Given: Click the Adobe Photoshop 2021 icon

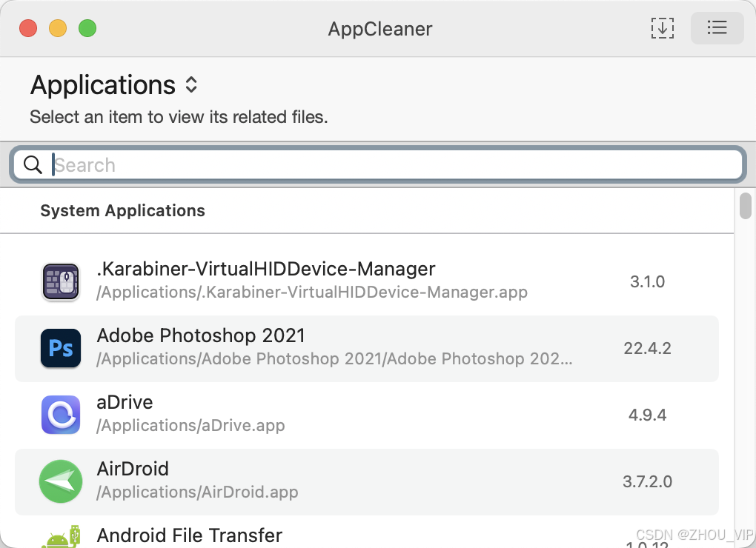Looking at the screenshot, I should click(x=60, y=348).
